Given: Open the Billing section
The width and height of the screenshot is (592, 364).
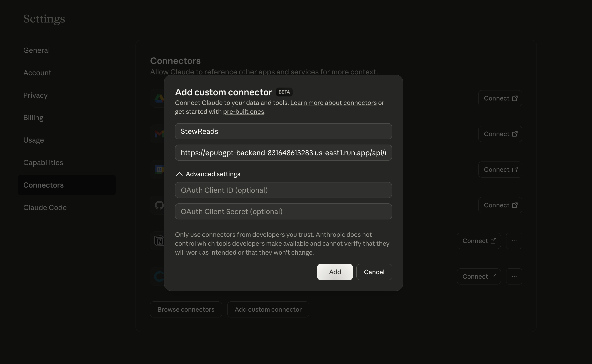Looking at the screenshot, I should [33, 117].
